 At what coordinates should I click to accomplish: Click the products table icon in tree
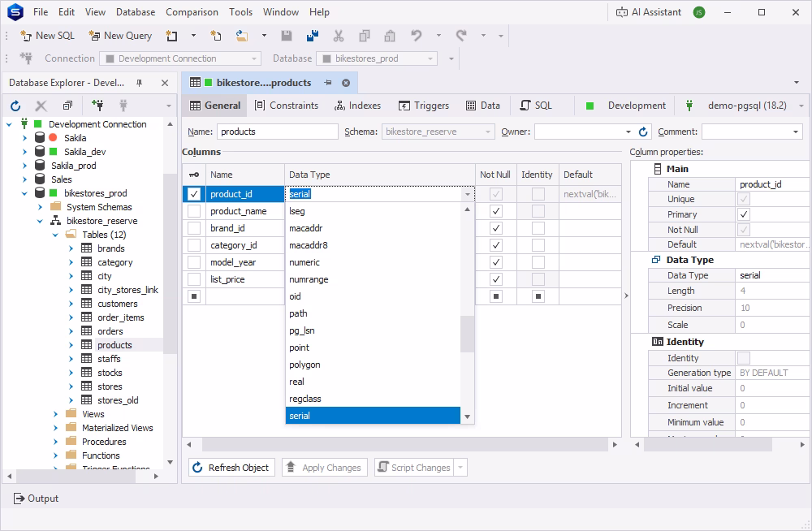[87, 344]
